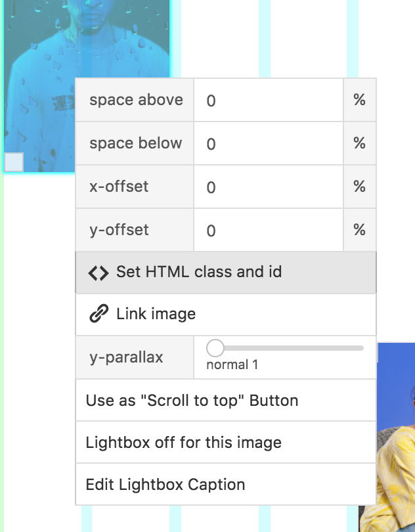Toggle the space below percent unit
Viewport: 415px width, 532px height.
359,144
